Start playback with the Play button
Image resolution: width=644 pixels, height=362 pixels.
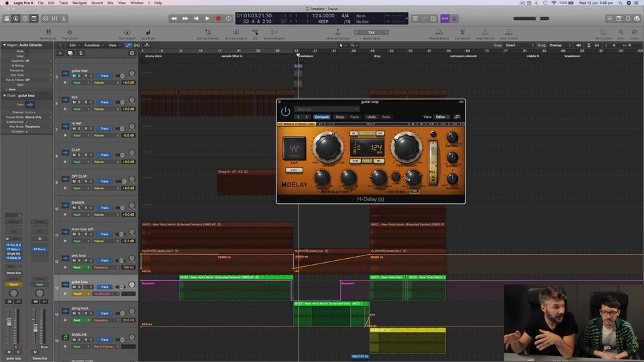coord(207,19)
